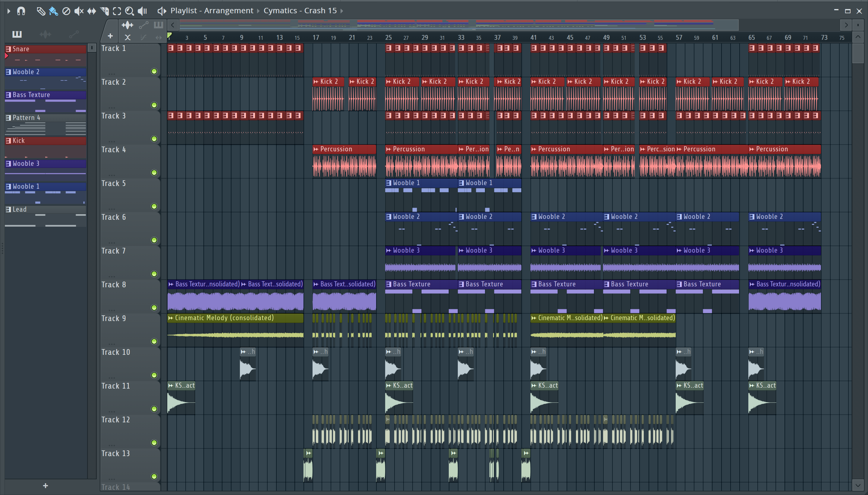
Task: Focus automation clips in the playlist
Action: click(x=143, y=25)
